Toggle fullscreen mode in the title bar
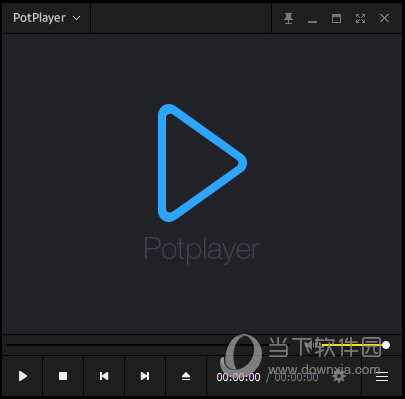The height and width of the screenshot is (399, 405). point(360,18)
